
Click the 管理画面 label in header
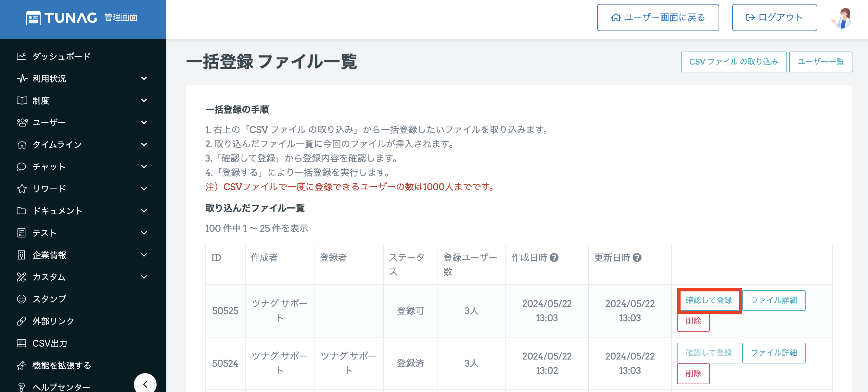point(121,18)
